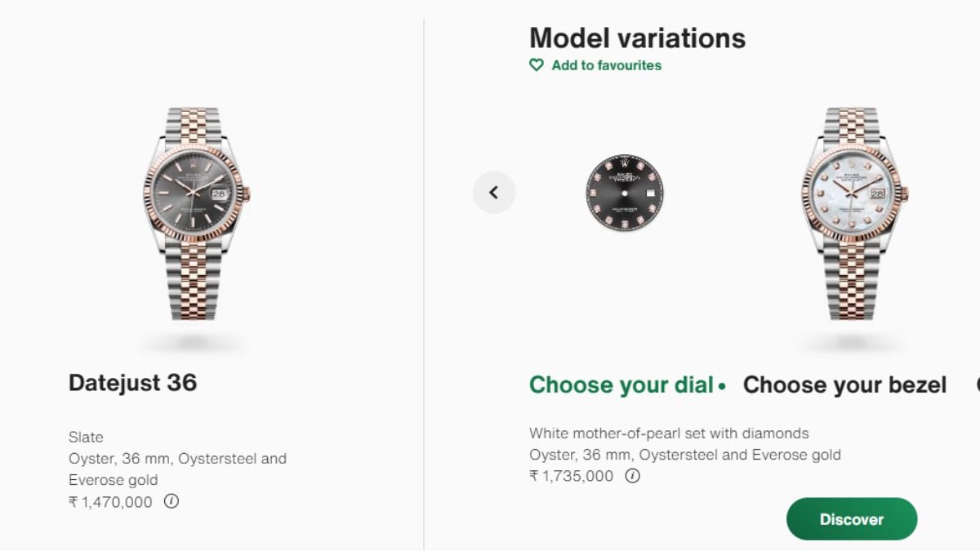Image resolution: width=980 pixels, height=551 pixels.
Task: Click the date window on the slate watch
Action: coord(218,194)
